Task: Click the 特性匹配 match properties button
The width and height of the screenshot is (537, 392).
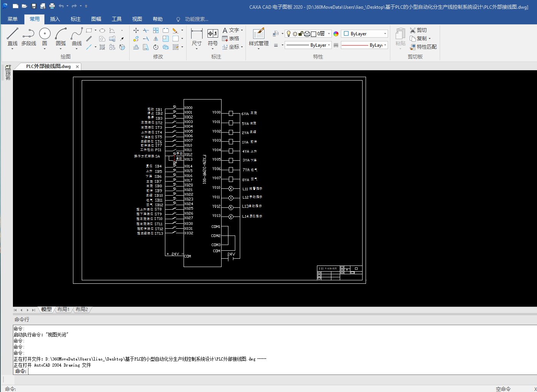Action: 423,47
